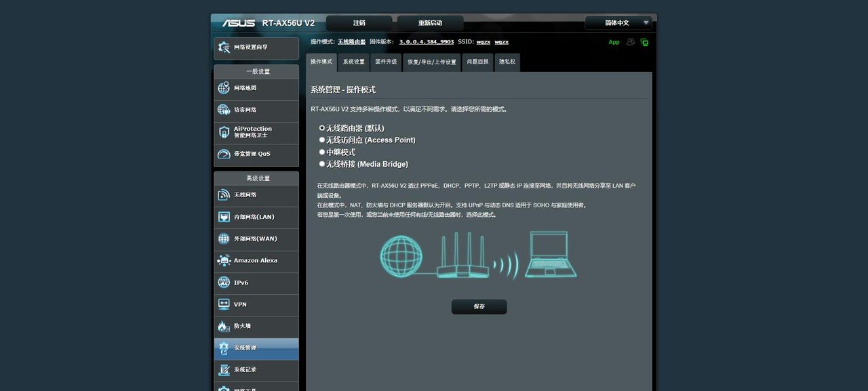Open the IPv6 configuration page
The image size is (868, 391).
coord(256,283)
